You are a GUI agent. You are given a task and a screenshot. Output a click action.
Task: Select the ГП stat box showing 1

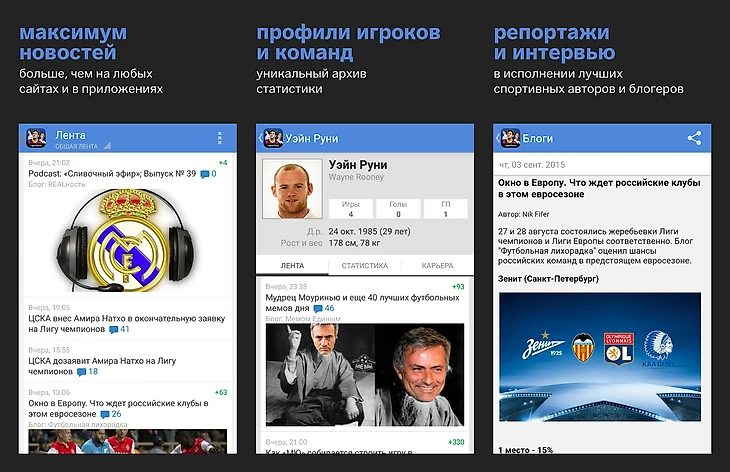tap(446, 209)
